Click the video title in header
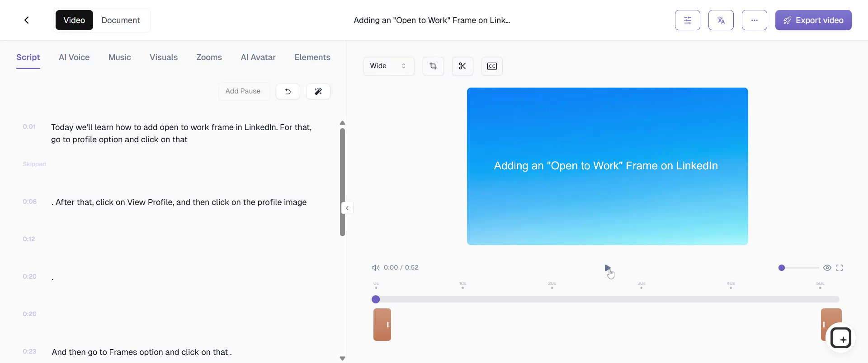This screenshot has height=363, width=868. [432, 20]
